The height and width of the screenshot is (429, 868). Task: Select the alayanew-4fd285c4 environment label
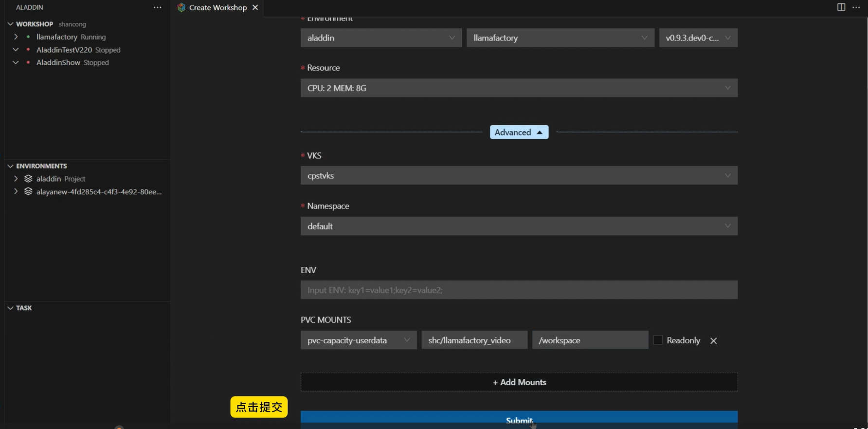click(99, 191)
